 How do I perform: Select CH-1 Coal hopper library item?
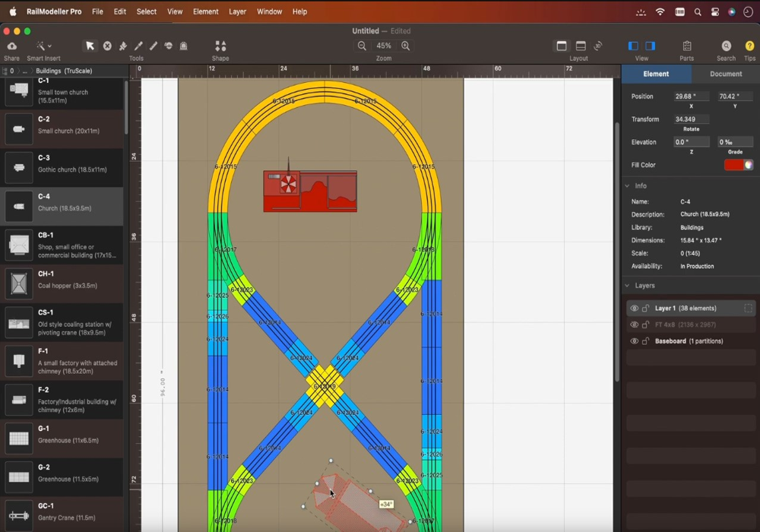(62, 284)
